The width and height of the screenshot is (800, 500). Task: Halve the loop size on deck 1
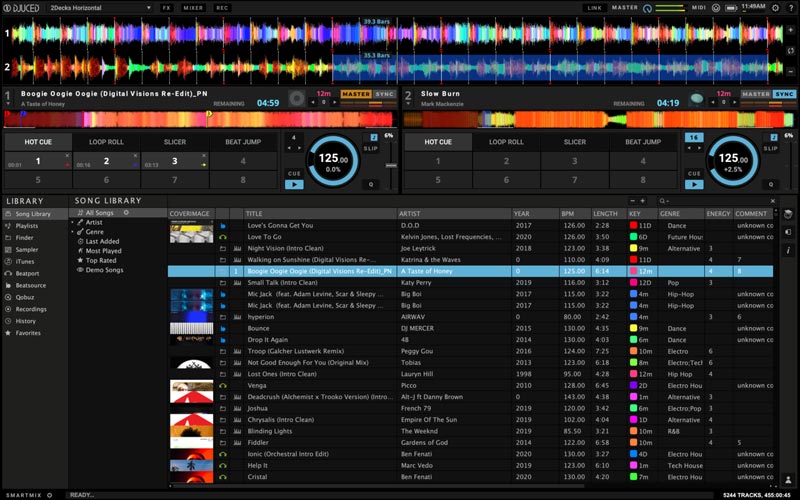coord(289,148)
